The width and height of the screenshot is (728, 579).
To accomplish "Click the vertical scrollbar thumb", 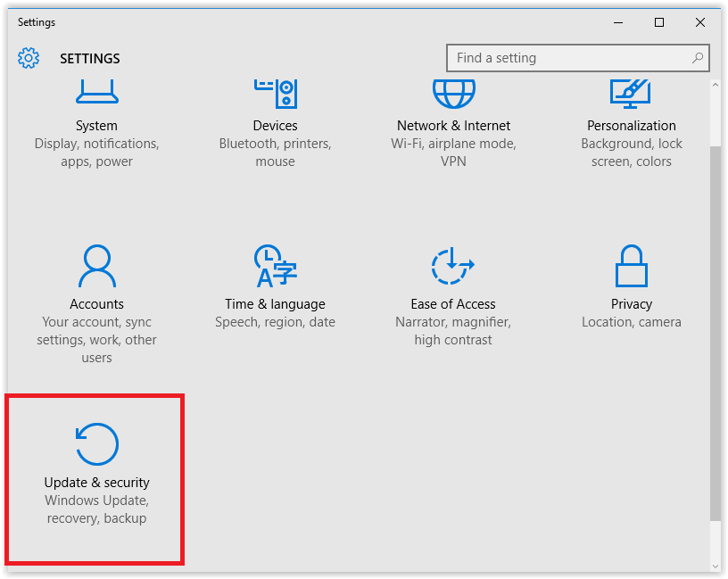I will [715, 334].
